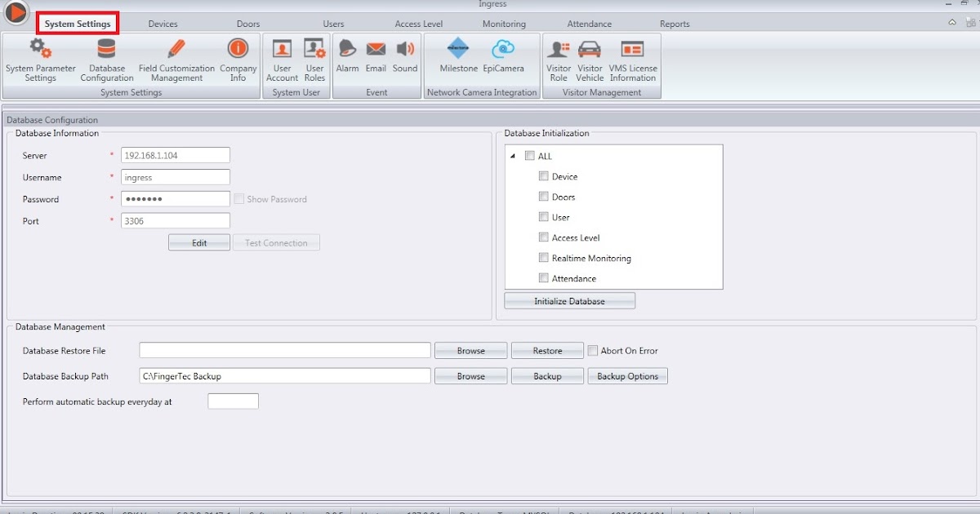Image resolution: width=980 pixels, height=514 pixels.
Task: Open the Monitoring tab
Action: tap(504, 24)
